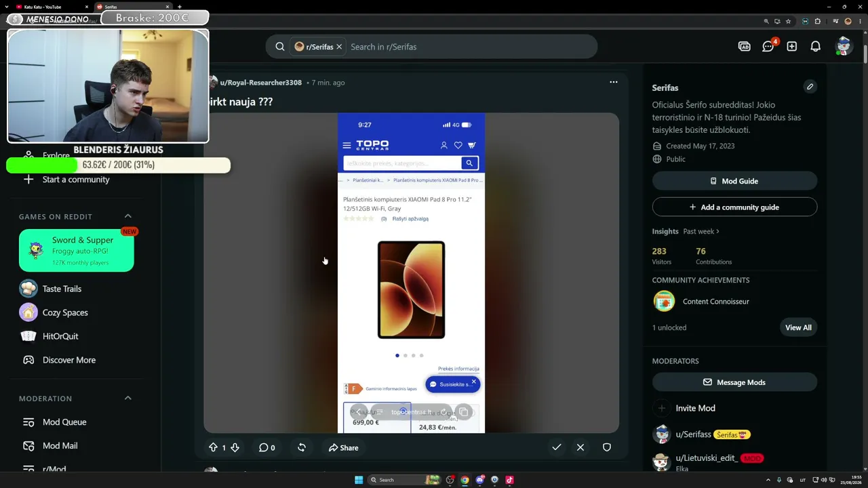Remove the post with the X icon
Viewport: 868px width, 488px height.
pyautogui.click(x=580, y=447)
